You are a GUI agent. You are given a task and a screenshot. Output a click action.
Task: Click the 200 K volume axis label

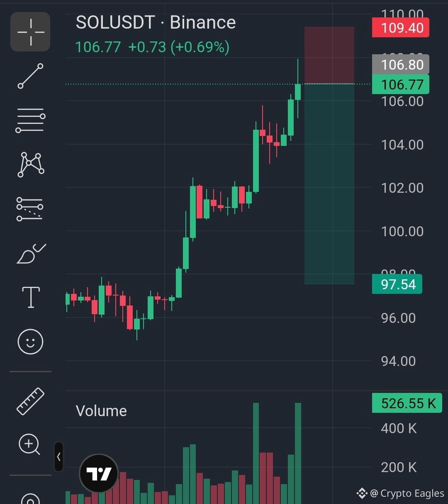click(x=399, y=467)
